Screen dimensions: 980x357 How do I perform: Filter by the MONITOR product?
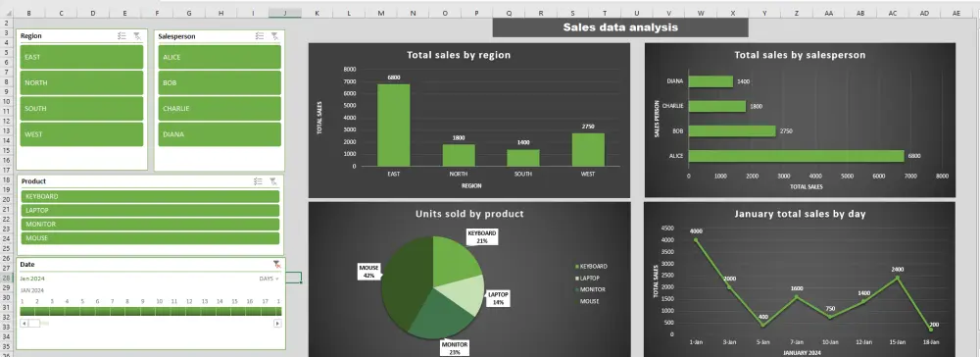[x=150, y=225]
